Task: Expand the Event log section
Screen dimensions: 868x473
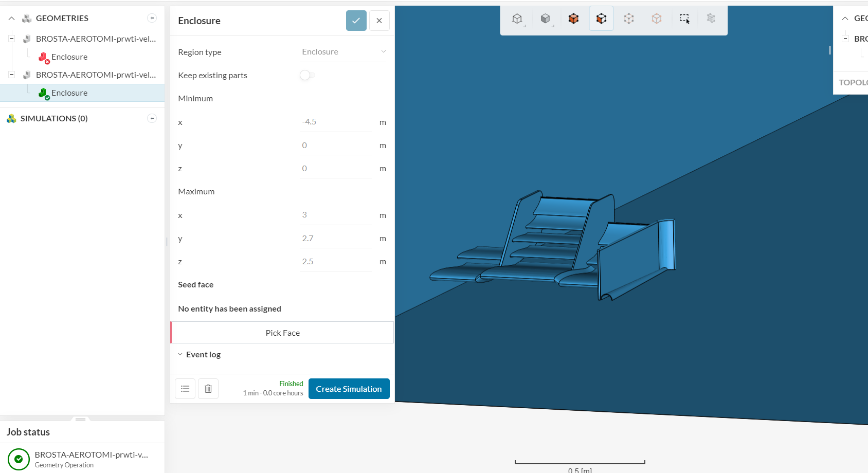Action: (x=180, y=354)
